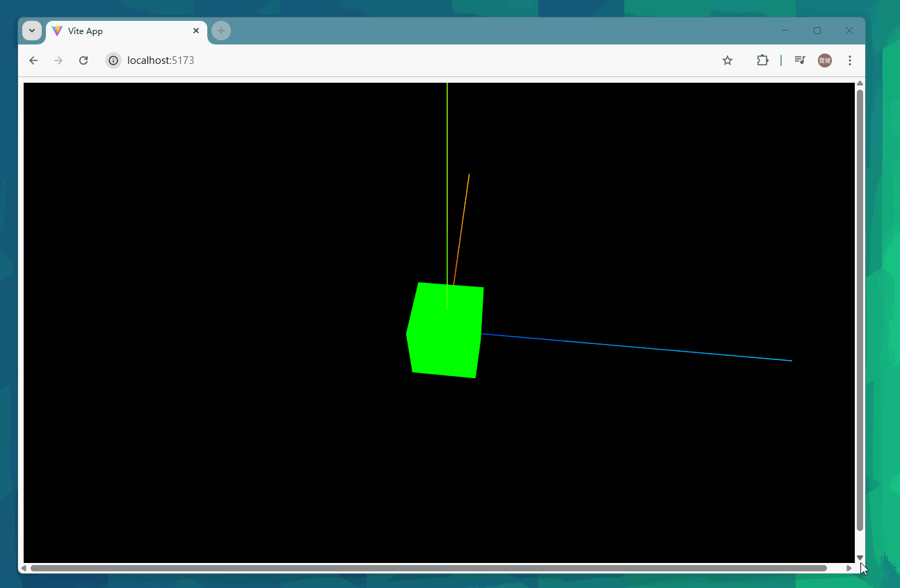Click the horizontal scrollbar left arrow
The width and height of the screenshot is (900, 588).
[x=24, y=569]
